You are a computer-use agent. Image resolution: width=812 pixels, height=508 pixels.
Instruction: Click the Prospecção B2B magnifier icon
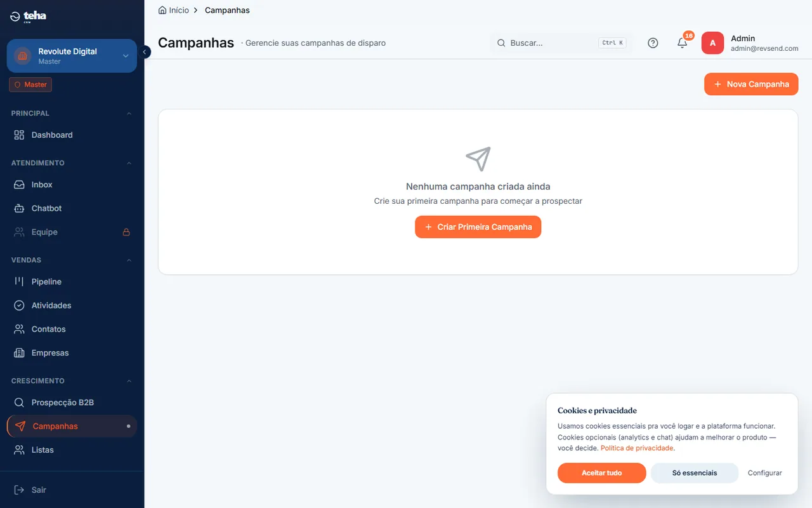click(x=19, y=403)
